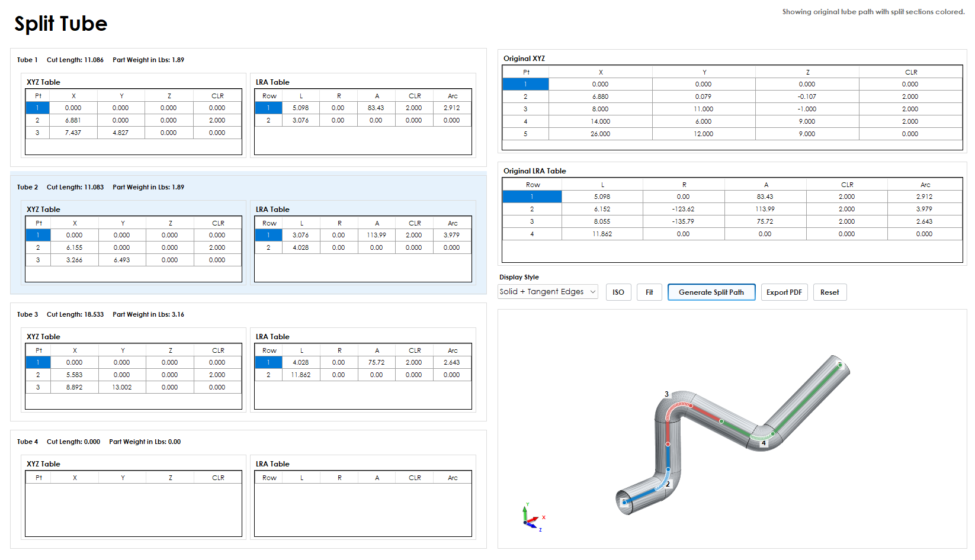
Task: Click Tube 1 XYZ cell 4.827
Action: tap(121, 133)
